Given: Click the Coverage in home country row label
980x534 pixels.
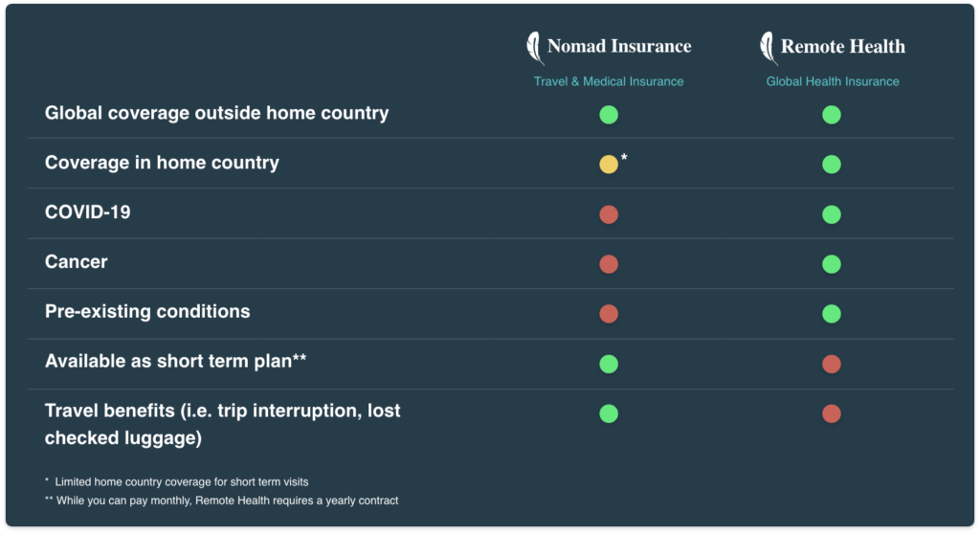Looking at the screenshot, I should click(162, 163).
